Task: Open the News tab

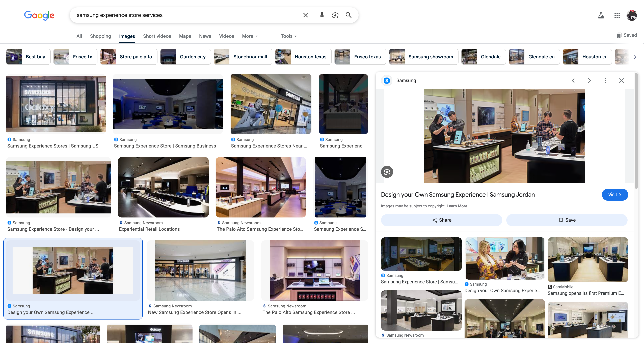Action: (205, 36)
